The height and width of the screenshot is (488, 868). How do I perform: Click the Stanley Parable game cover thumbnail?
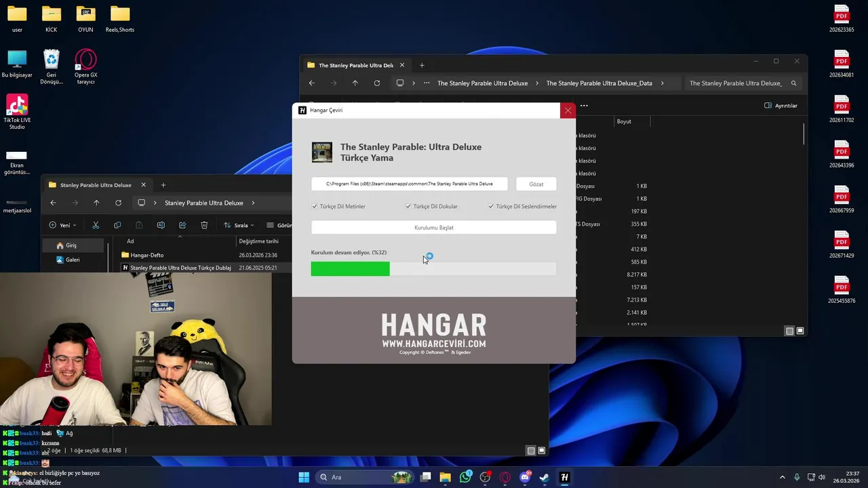pyautogui.click(x=322, y=152)
